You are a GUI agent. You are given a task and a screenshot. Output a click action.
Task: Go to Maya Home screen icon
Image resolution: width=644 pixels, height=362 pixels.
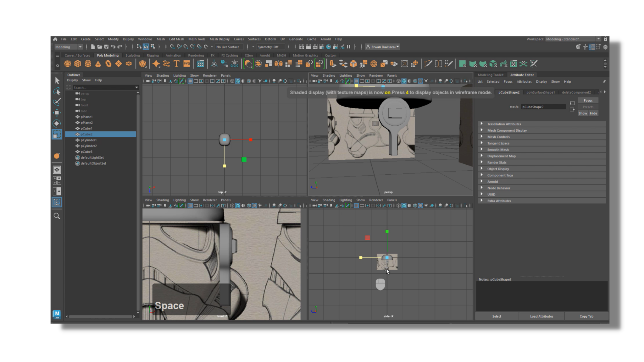[x=55, y=39]
